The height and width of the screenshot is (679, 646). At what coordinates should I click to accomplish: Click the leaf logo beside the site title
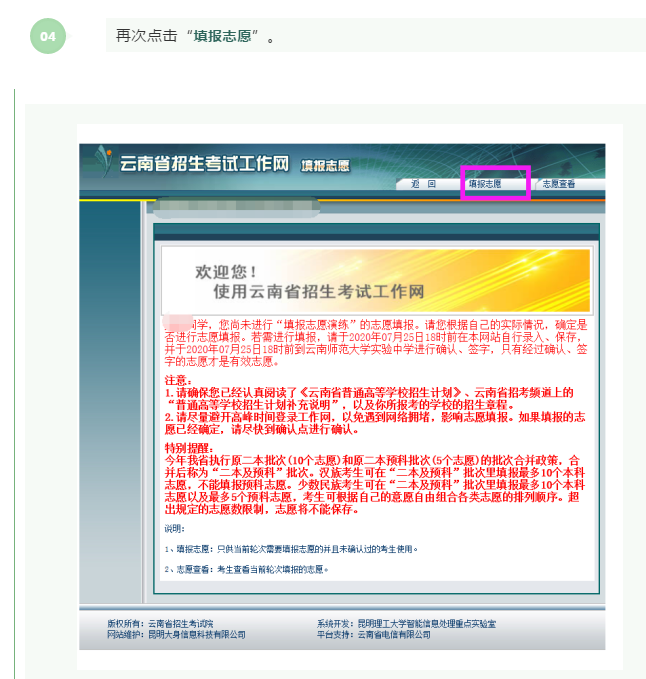pos(104,161)
